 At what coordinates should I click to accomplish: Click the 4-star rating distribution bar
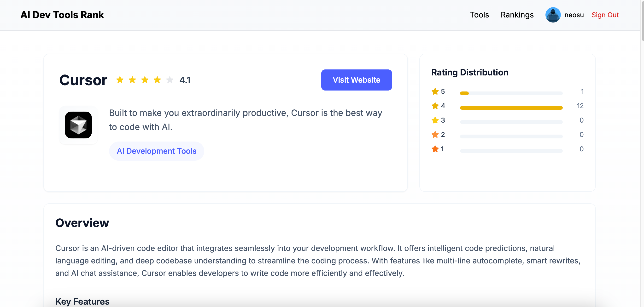[x=511, y=108]
